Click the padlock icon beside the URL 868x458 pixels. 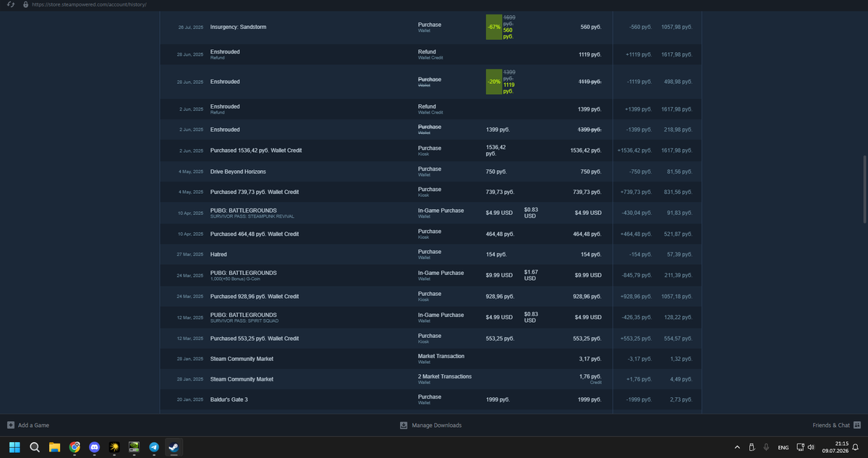tap(25, 4)
